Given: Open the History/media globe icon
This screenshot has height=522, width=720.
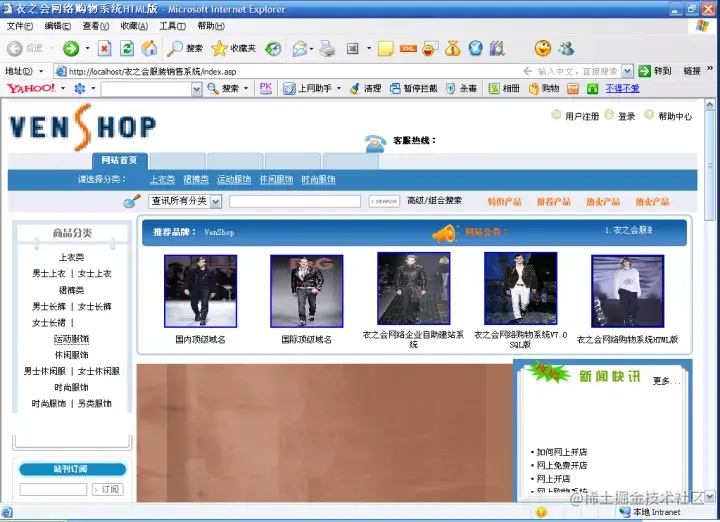Looking at the screenshot, I should (273, 48).
